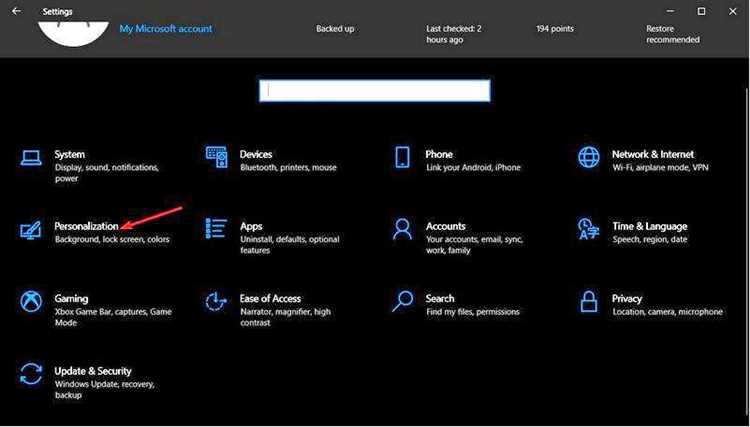Viewport: 750px width, 427px height.
Task: Open the 194 points rewards item
Action: click(x=555, y=29)
